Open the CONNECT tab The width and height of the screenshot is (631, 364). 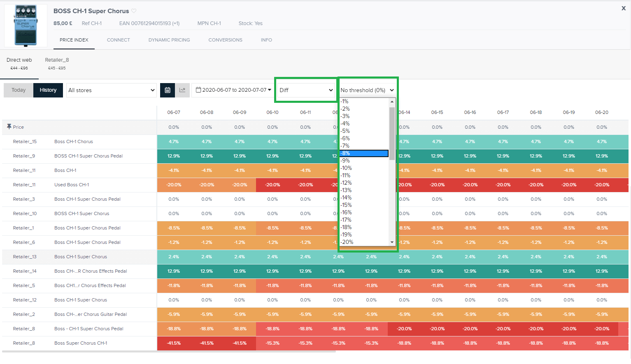pyautogui.click(x=118, y=40)
